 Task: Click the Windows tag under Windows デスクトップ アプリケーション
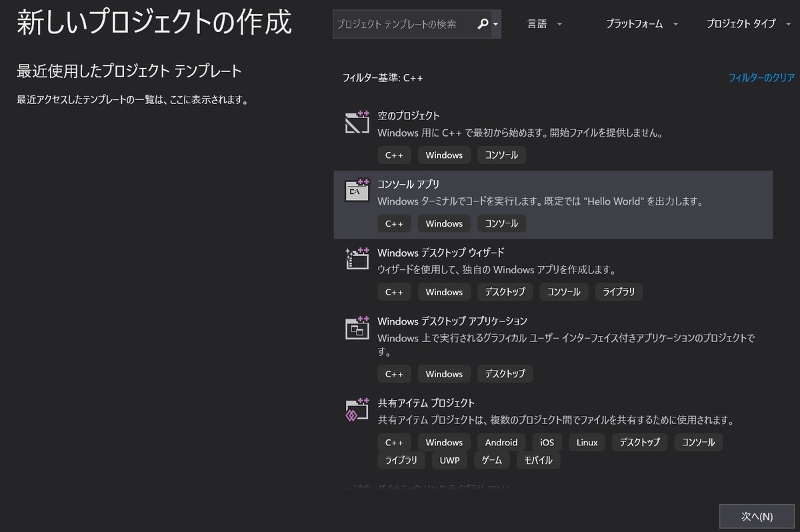444,374
